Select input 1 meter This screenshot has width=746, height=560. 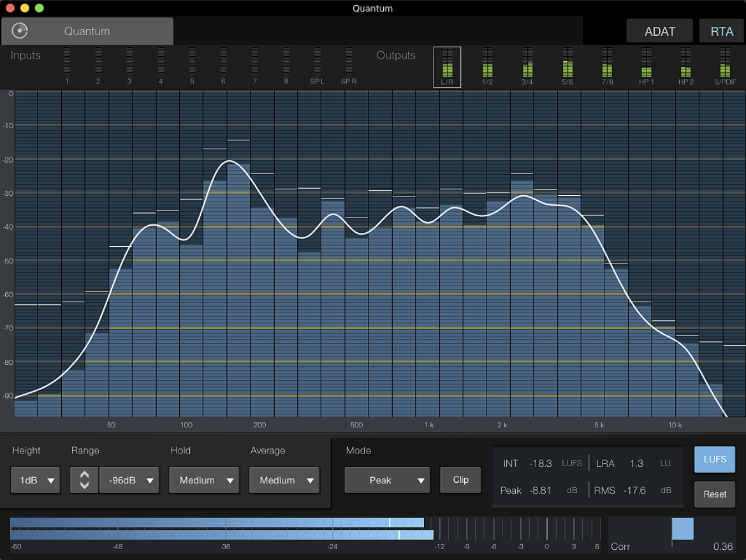(x=66, y=66)
